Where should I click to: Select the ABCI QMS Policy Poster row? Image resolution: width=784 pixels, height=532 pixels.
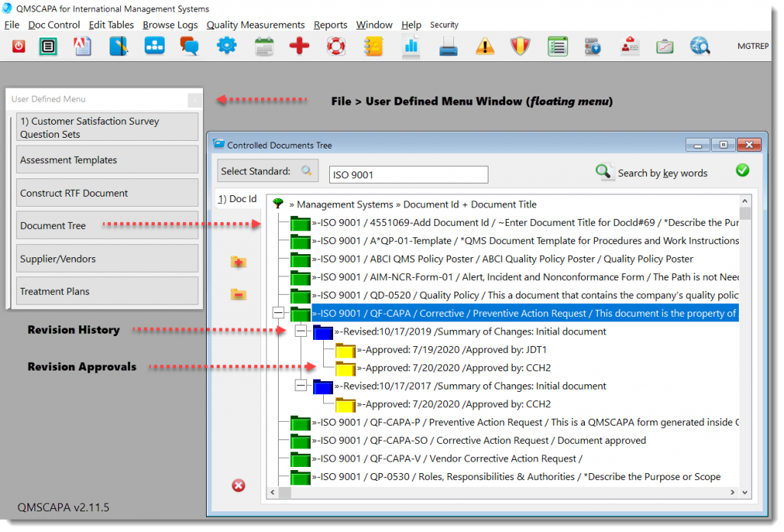[502, 259]
